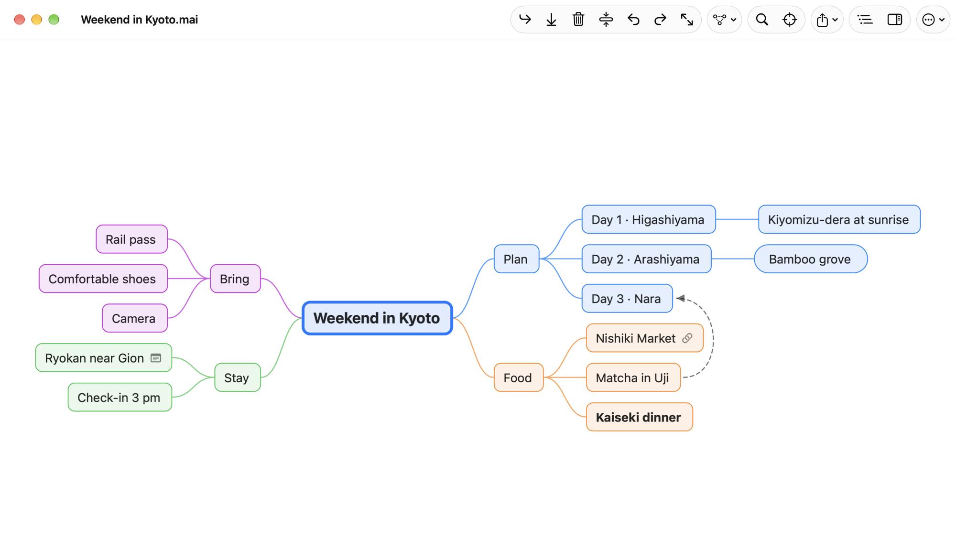Click the window title Weekend in Kyoto.mai
Screen dimensions: 956x560
pos(139,20)
